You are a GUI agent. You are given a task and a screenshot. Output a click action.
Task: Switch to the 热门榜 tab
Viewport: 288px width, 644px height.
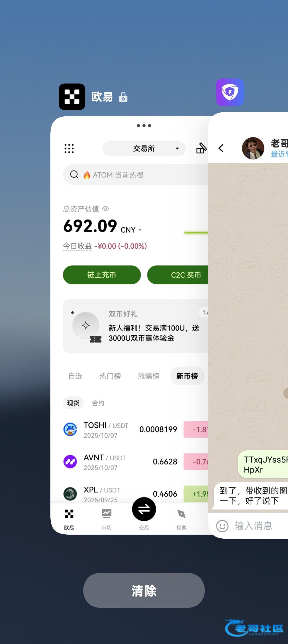coord(110,376)
